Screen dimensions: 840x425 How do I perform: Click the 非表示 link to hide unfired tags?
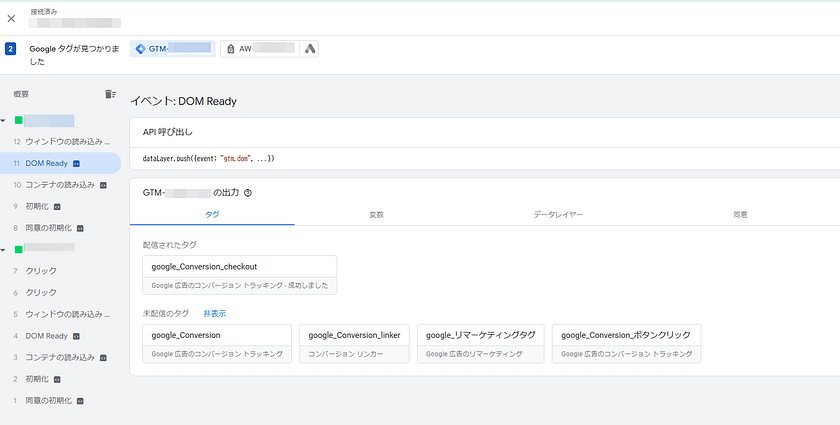[x=214, y=313]
